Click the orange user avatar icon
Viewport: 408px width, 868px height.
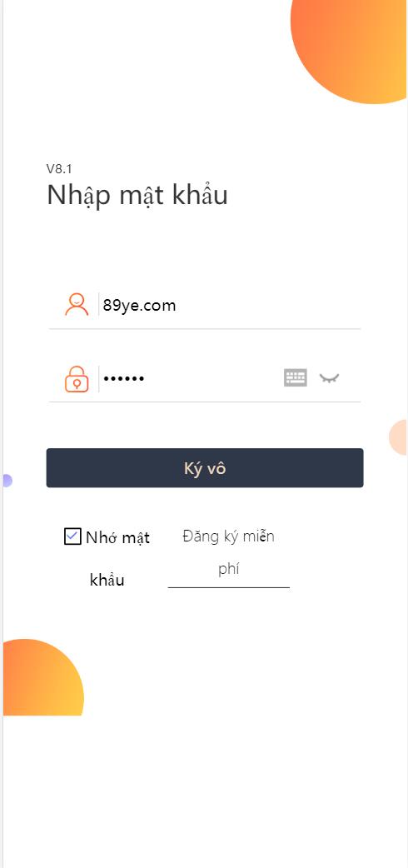point(77,304)
